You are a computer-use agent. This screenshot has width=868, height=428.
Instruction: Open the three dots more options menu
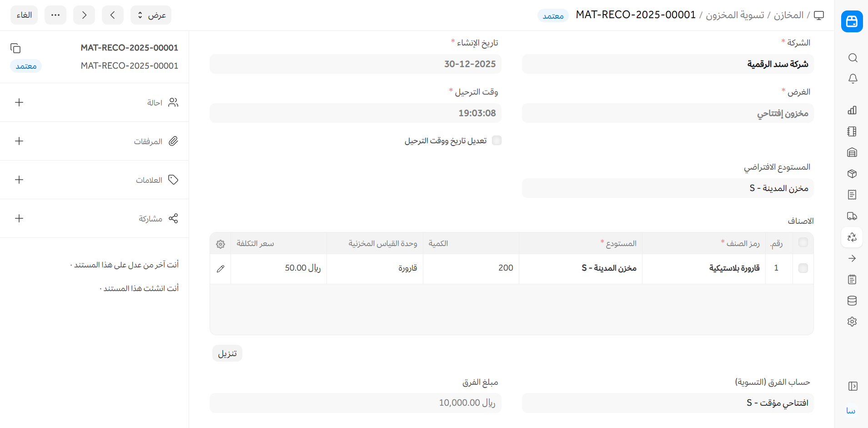(55, 15)
